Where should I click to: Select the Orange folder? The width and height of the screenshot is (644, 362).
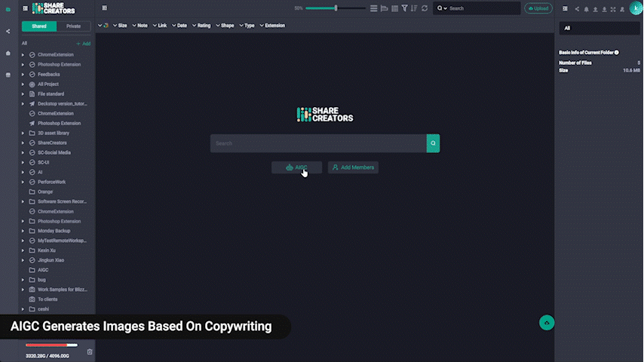coord(45,192)
